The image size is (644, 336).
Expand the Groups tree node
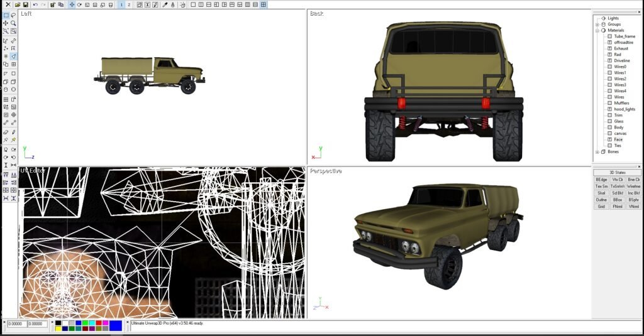[597, 24]
